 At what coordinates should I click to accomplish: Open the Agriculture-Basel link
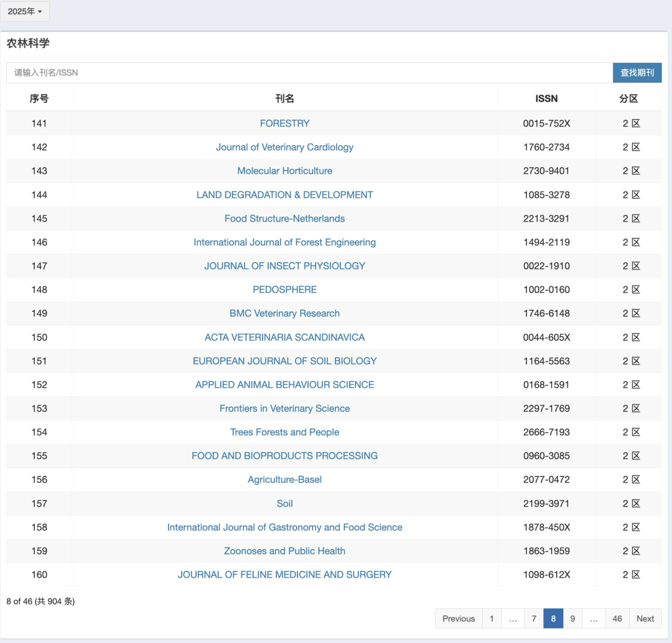(x=284, y=479)
